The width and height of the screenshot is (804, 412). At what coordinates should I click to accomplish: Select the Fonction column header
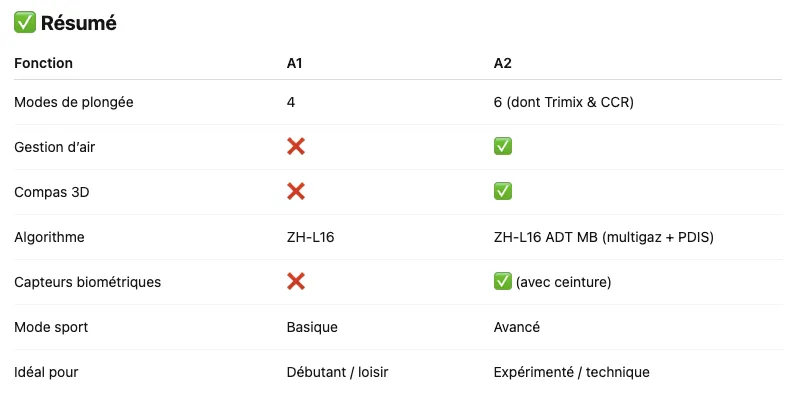(x=43, y=63)
